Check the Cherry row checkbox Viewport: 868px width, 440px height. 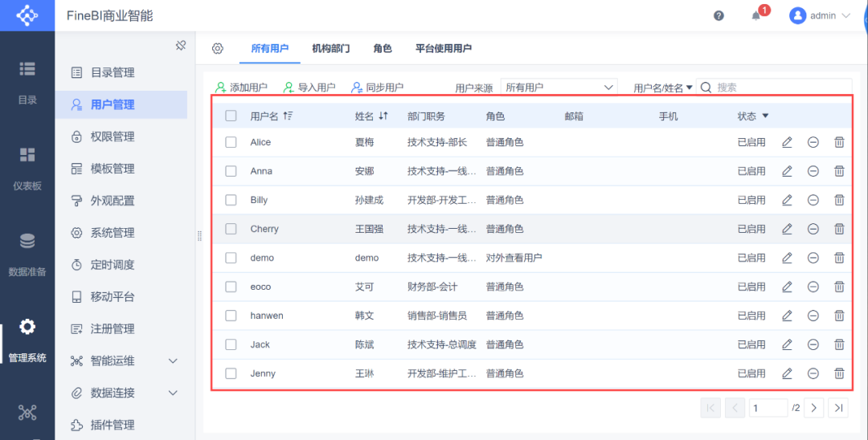click(x=231, y=228)
